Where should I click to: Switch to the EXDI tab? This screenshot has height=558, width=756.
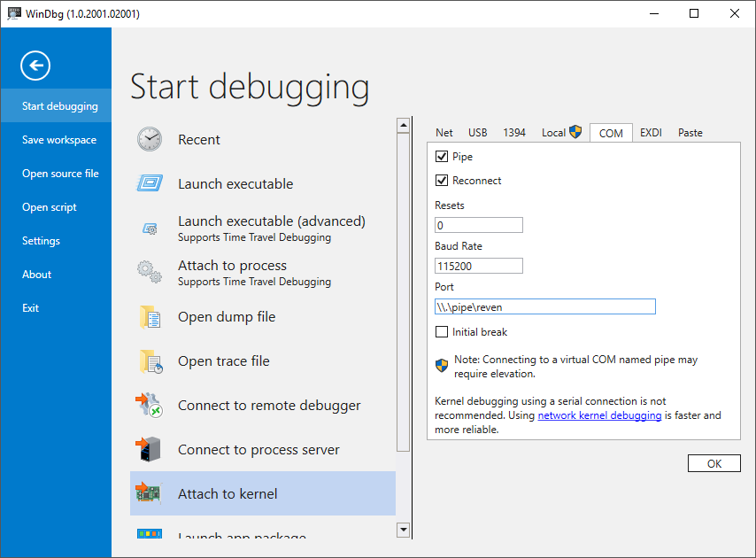(x=651, y=132)
